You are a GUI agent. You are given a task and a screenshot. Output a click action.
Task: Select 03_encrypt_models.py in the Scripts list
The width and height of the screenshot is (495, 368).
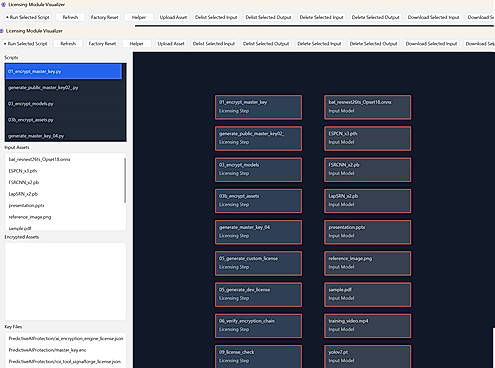[63, 104]
